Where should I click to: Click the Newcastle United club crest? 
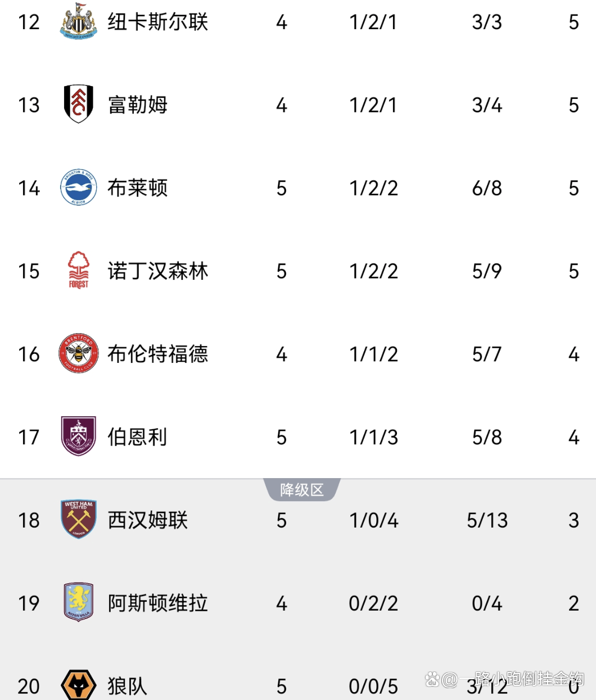[79, 21]
